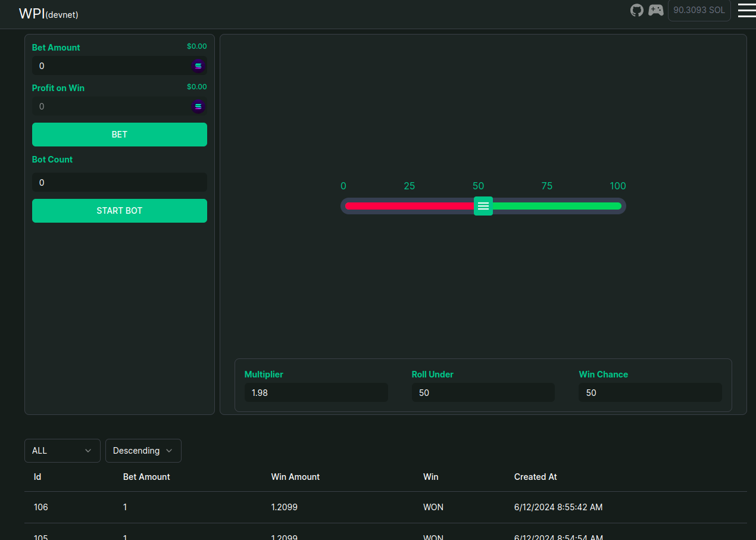Image resolution: width=756 pixels, height=540 pixels.
Task: Click the slider label 25
Action: tap(410, 186)
